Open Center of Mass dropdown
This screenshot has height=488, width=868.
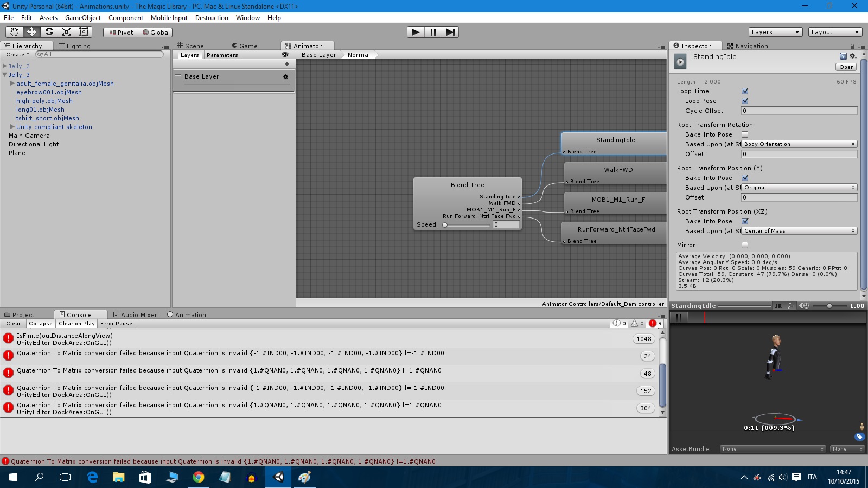[799, 231]
